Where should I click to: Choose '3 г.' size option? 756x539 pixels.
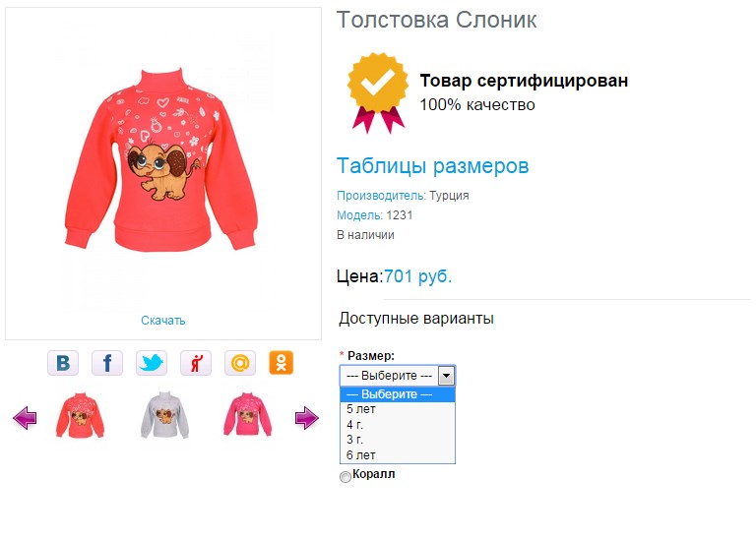point(398,440)
